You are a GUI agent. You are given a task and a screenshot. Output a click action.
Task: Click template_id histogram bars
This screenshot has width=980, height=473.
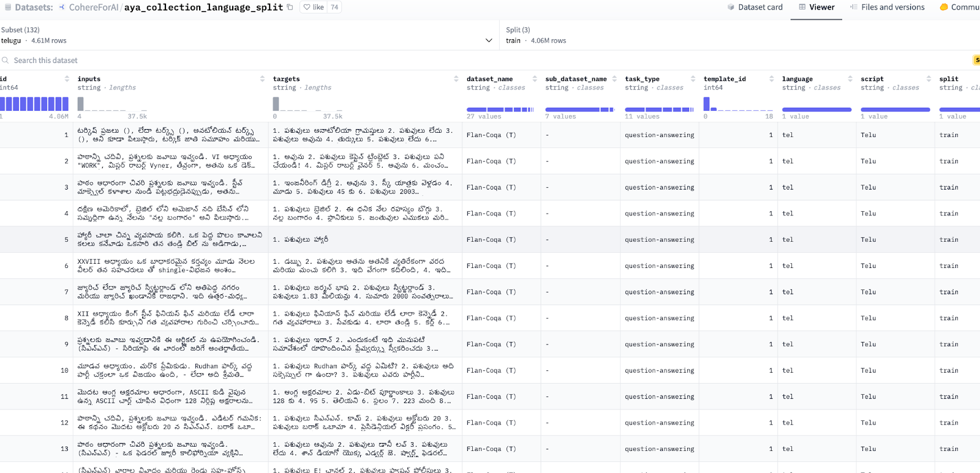pyautogui.click(x=738, y=103)
